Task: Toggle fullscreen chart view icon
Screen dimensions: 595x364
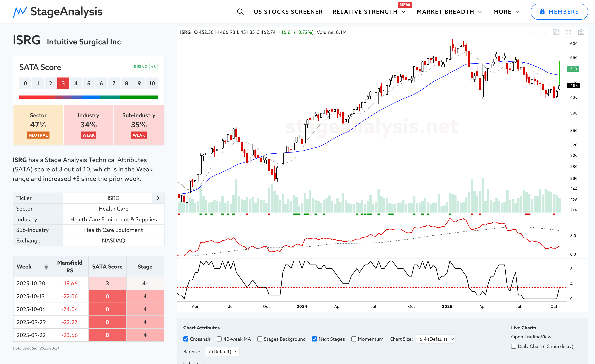Action: click(568, 32)
